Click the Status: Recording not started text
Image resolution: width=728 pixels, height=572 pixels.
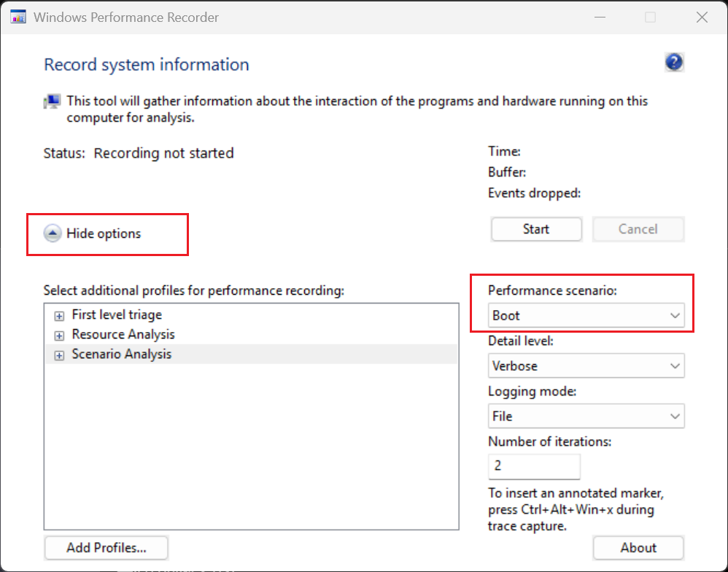[139, 153]
